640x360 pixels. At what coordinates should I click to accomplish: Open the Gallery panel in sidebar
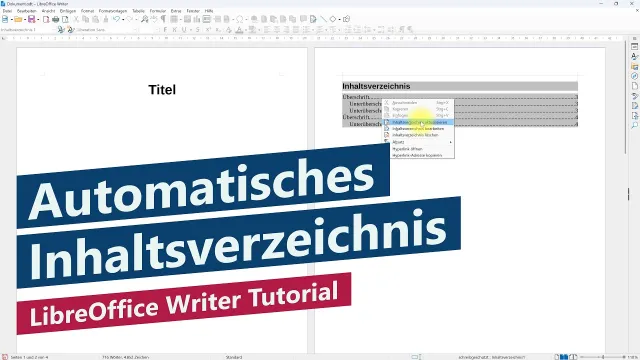click(x=634, y=66)
